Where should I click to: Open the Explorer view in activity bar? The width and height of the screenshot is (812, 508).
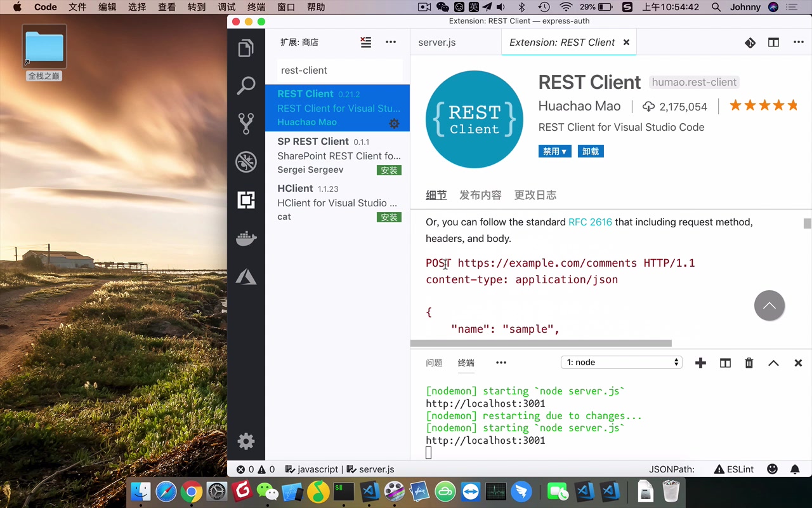246,48
